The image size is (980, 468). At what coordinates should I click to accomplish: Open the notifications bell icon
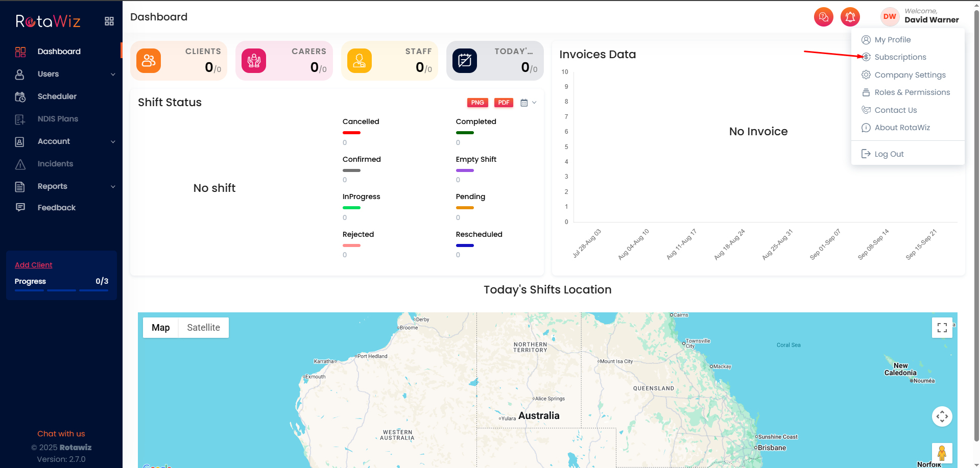[x=850, y=17]
